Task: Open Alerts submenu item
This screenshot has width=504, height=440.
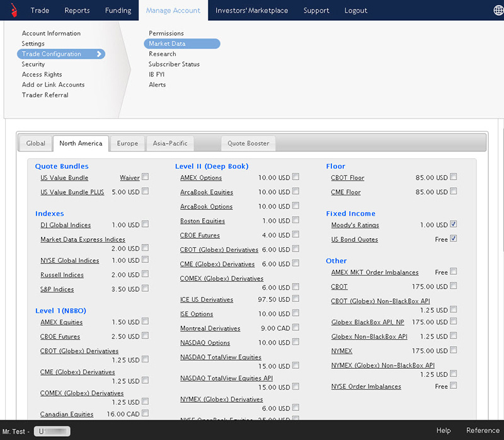Action: [x=157, y=84]
